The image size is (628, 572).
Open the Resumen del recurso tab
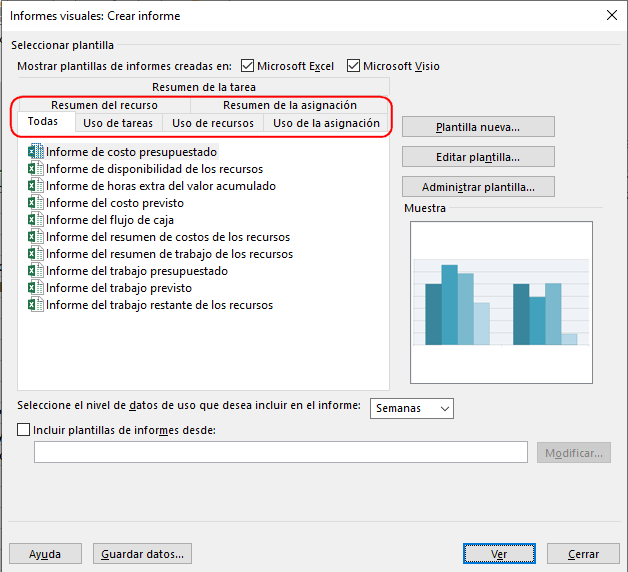pyautogui.click(x=104, y=105)
